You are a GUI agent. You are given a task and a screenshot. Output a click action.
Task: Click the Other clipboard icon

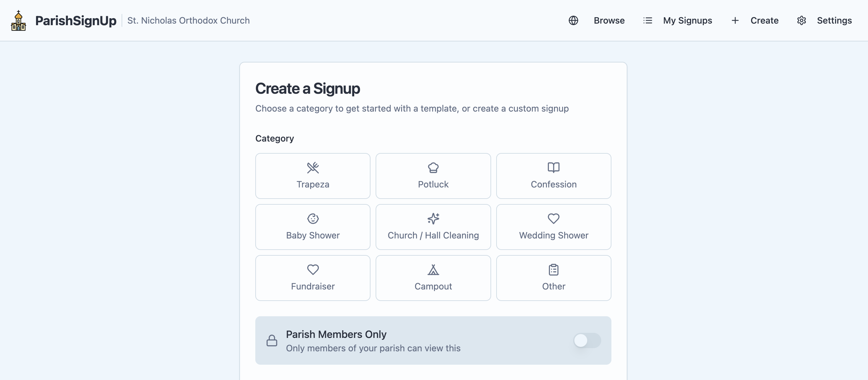[553, 270]
